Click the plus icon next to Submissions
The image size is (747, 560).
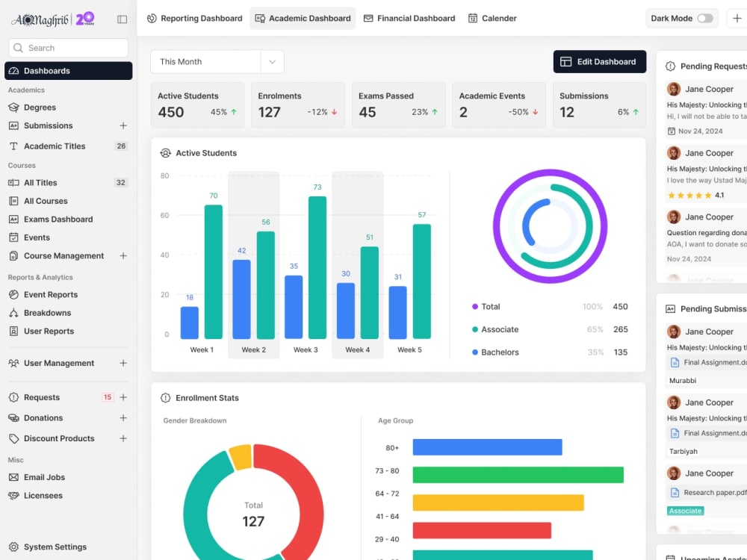(x=123, y=125)
